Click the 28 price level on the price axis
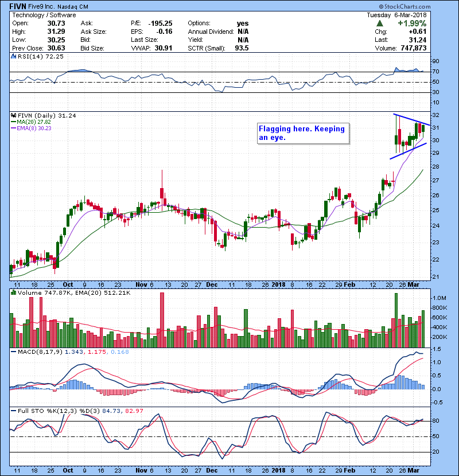This screenshot has height=476, width=459. pyautogui.click(x=435, y=167)
